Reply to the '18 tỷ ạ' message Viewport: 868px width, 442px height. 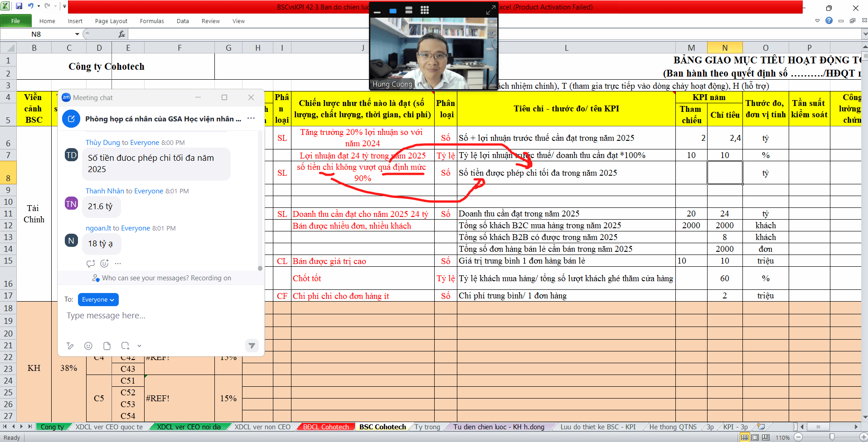pyautogui.click(x=91, y=263)
